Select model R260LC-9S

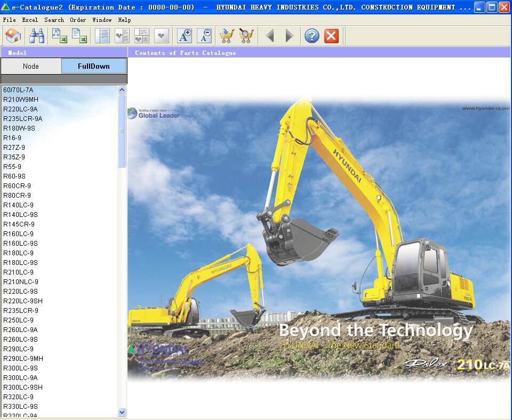click(21, 340)
